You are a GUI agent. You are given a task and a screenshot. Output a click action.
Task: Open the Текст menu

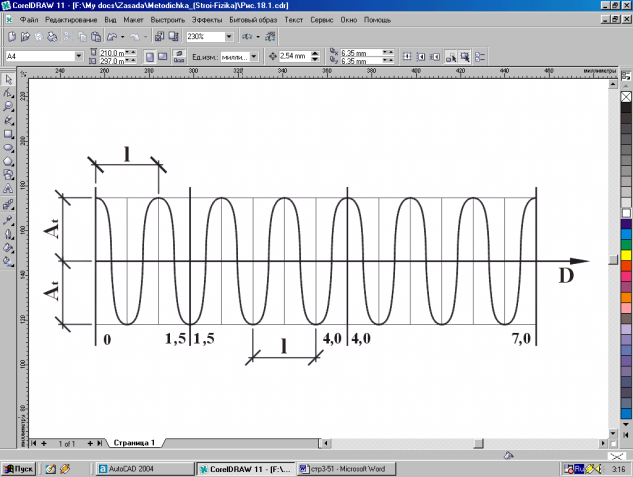click(293, 19)
